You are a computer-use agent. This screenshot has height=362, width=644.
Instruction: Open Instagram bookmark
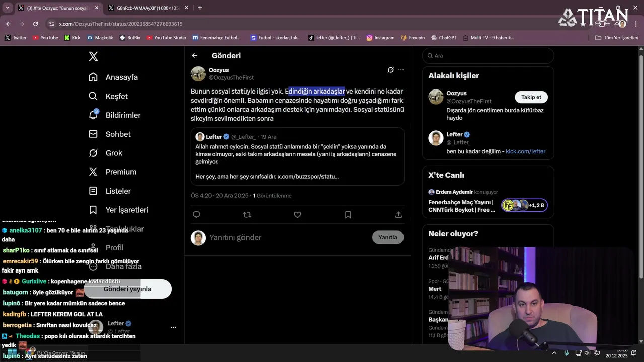pyautogui.click(x=380, y=38)
